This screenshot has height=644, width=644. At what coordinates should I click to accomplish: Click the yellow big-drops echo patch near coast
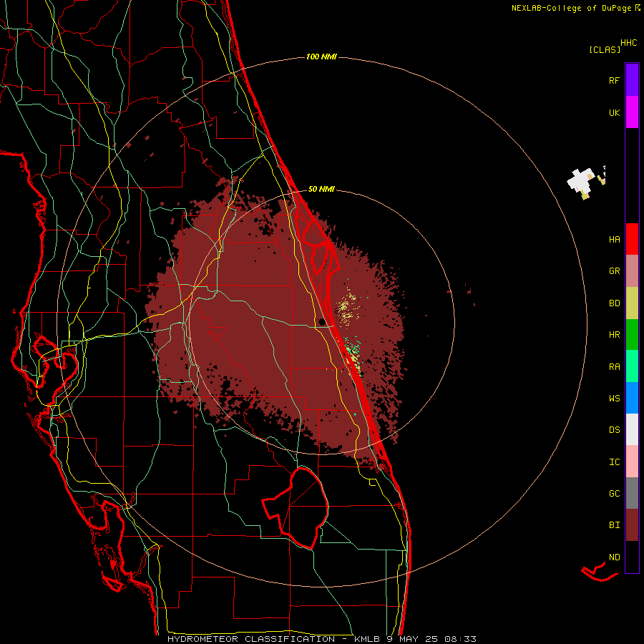click(346, 307)
